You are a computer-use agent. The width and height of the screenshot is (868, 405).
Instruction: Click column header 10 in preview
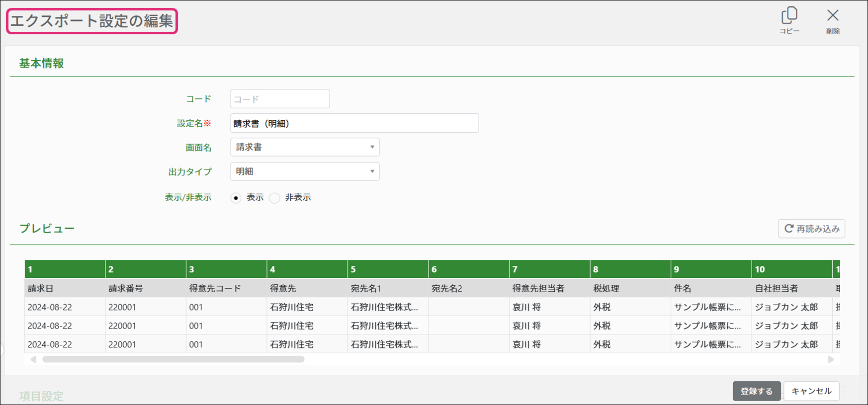click(791, 269)
